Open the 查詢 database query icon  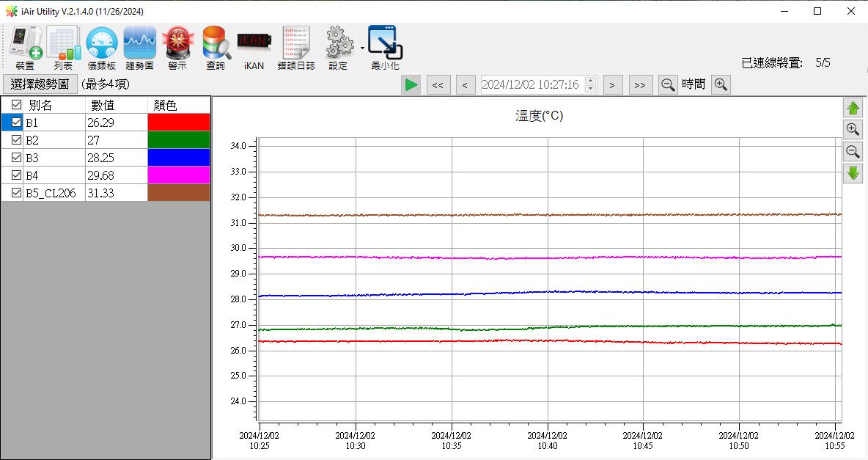[x=216, y=47]
